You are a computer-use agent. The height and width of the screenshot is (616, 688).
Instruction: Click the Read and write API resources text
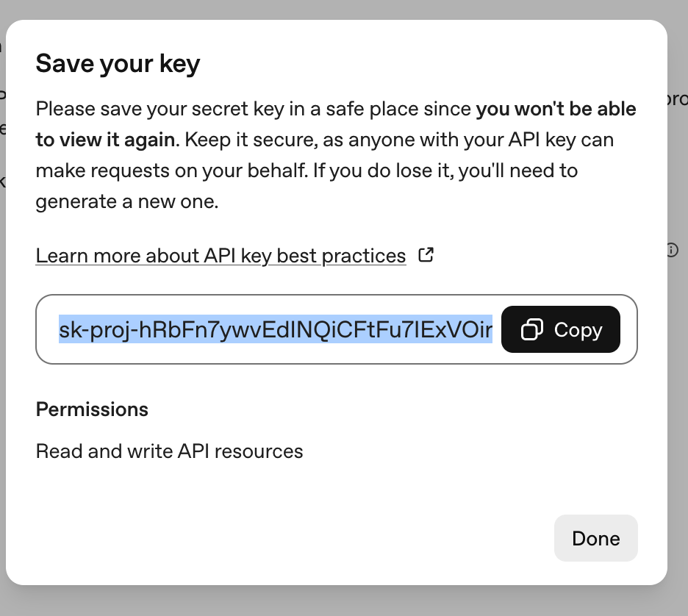[x=169, y=451]
